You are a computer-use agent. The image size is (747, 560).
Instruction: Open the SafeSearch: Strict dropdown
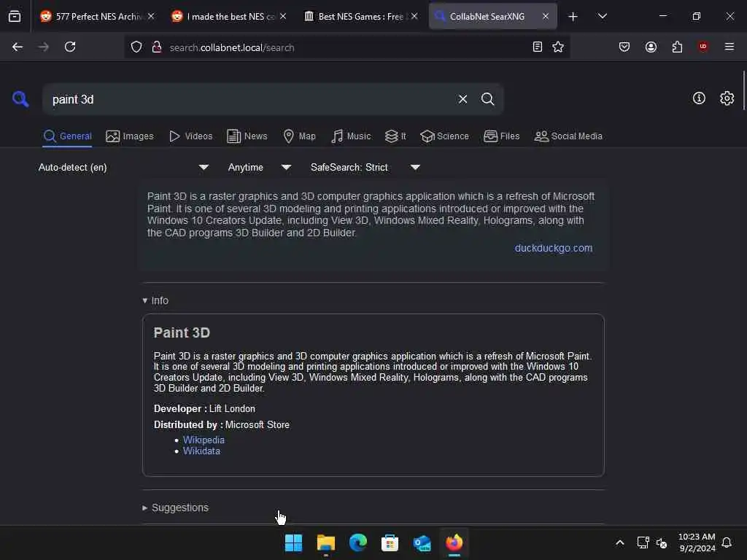tap(365, 167)
